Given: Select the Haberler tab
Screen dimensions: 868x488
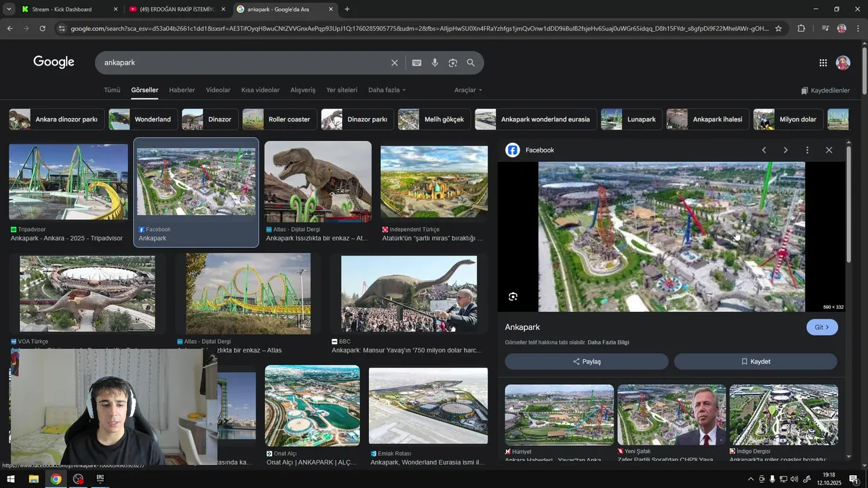Looking at the screenshot, I should 182,90.
